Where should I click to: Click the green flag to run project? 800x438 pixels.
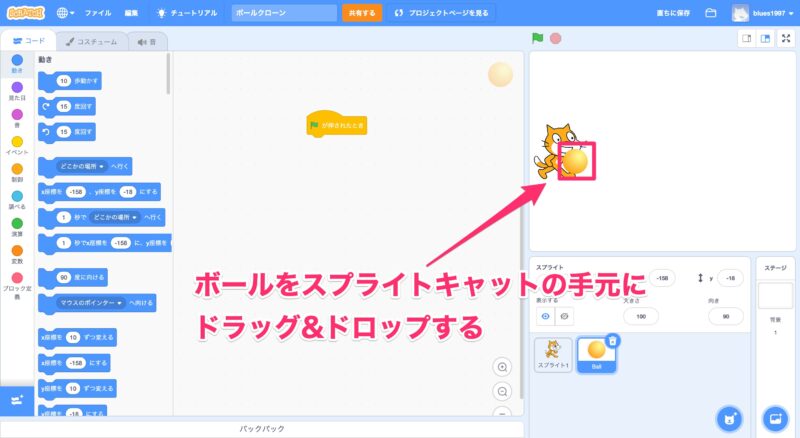click(x=537, y=39)
